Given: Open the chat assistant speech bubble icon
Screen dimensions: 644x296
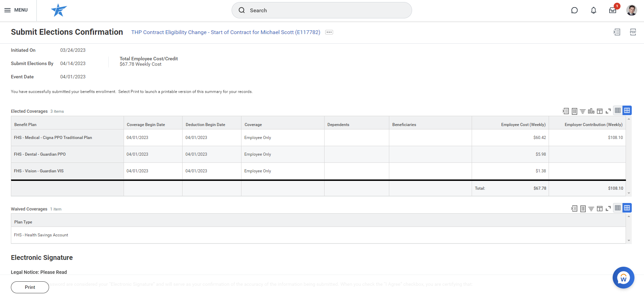Looking at the screenshot, I should [x=575, y=10].
